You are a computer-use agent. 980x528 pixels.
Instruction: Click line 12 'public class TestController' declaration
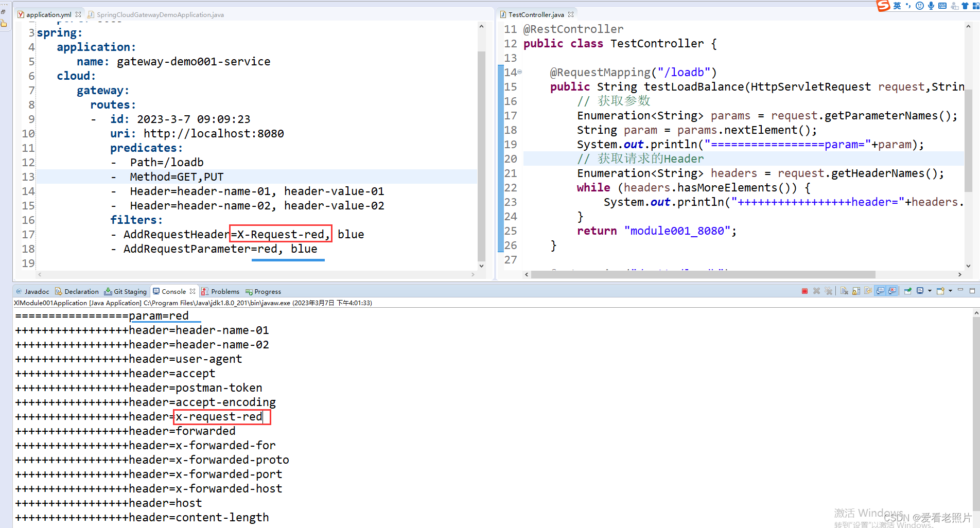point(620,44)
